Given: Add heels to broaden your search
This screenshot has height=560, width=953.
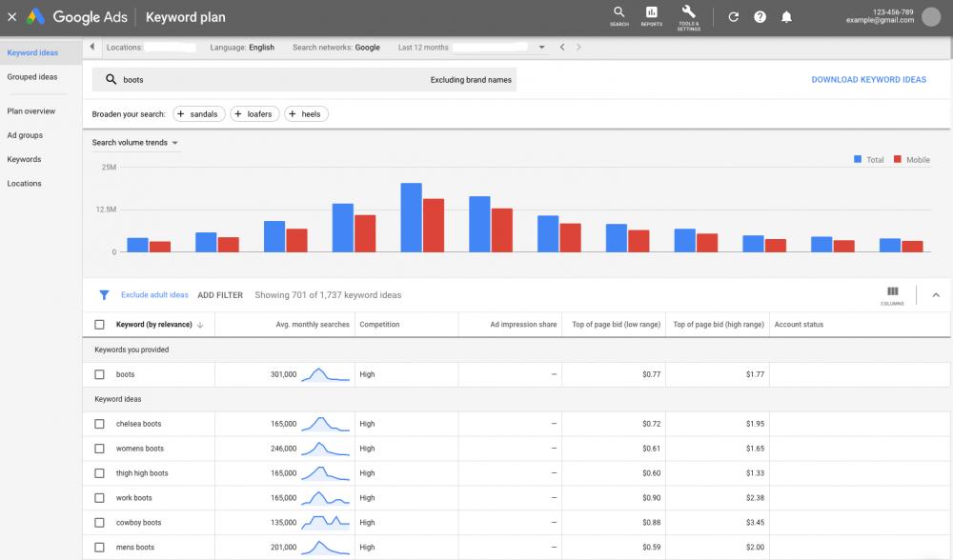Looking at the screenshot, I should point(306,114).
